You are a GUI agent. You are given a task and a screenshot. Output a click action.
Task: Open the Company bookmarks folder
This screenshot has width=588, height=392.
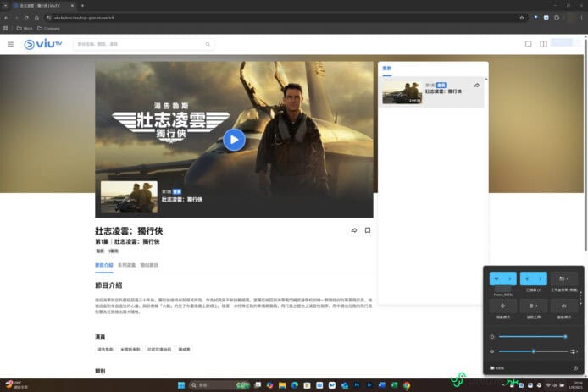tap(48, 29)
